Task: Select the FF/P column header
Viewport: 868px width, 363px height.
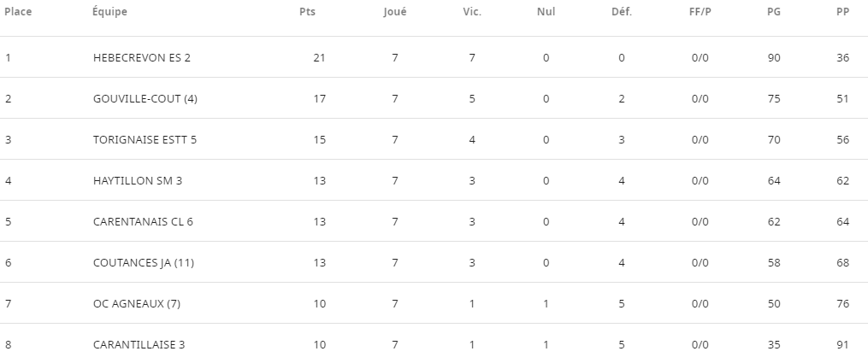Action: (700, 12)
